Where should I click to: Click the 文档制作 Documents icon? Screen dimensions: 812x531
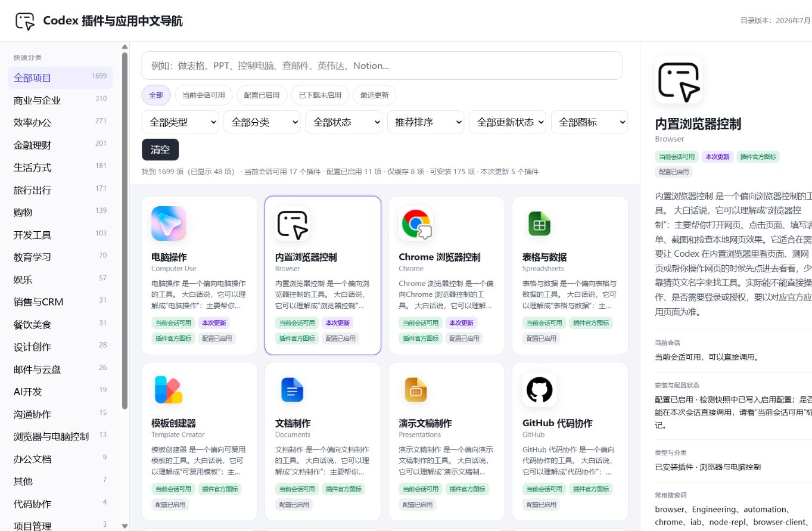click(293, 390)
